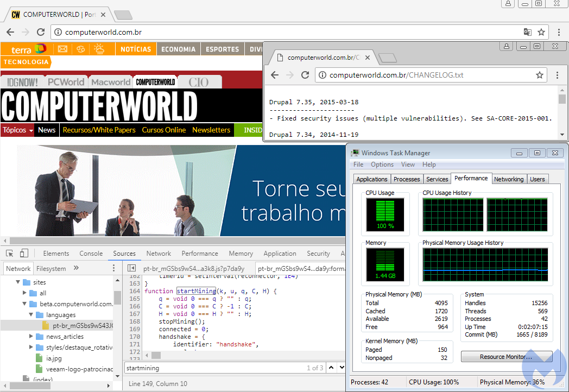Toggle the device toolbar icon in DevTools
Screen dimensions: 569x392
24,254
